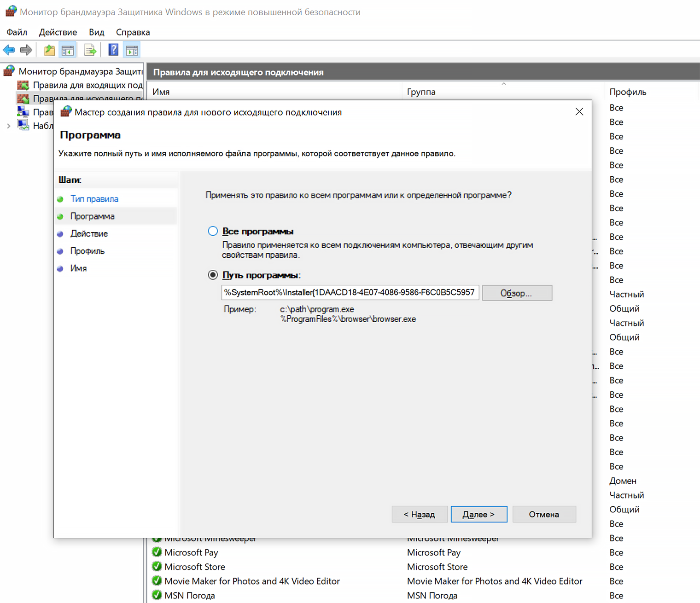700x603 pixels.
Task: Open the "Действие" menu
Action: [58, 32]
